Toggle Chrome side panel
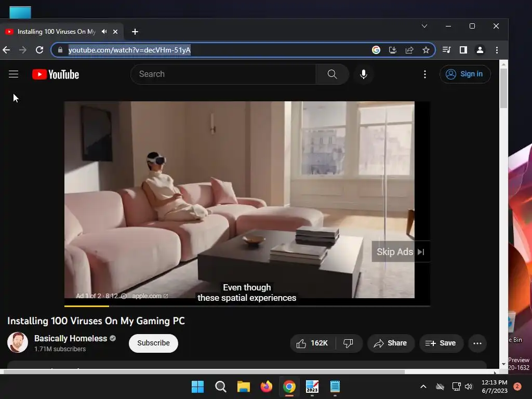 click(463, 50)
